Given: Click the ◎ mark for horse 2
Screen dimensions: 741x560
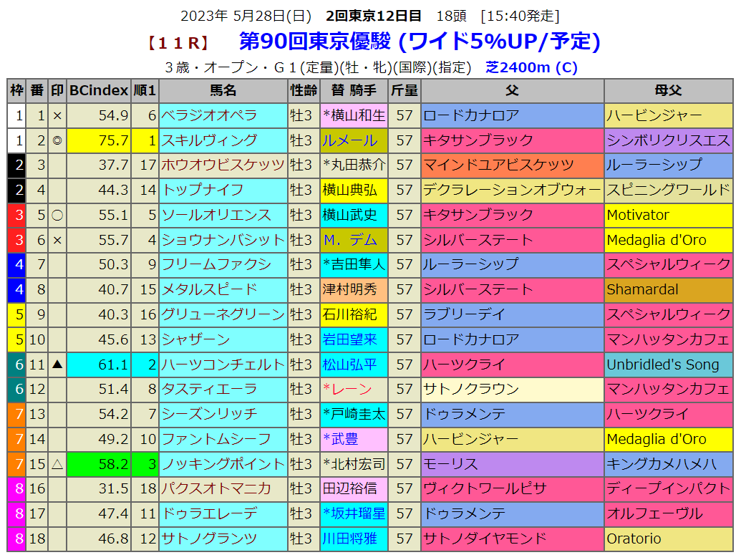Looking at the screenshot, I should tap(57, 140).
